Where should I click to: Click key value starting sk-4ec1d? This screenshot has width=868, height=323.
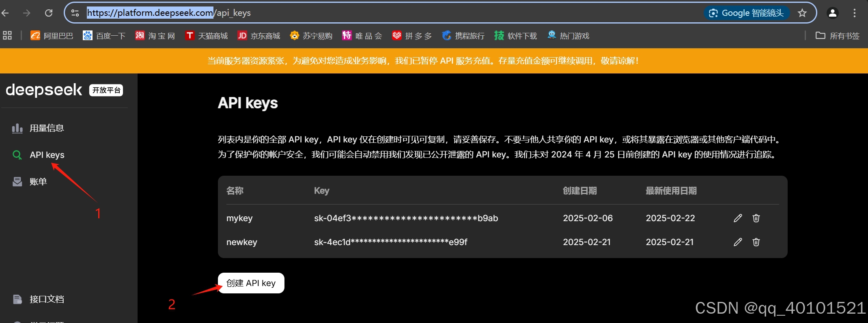pyautogui.click(x=391, y=242)
